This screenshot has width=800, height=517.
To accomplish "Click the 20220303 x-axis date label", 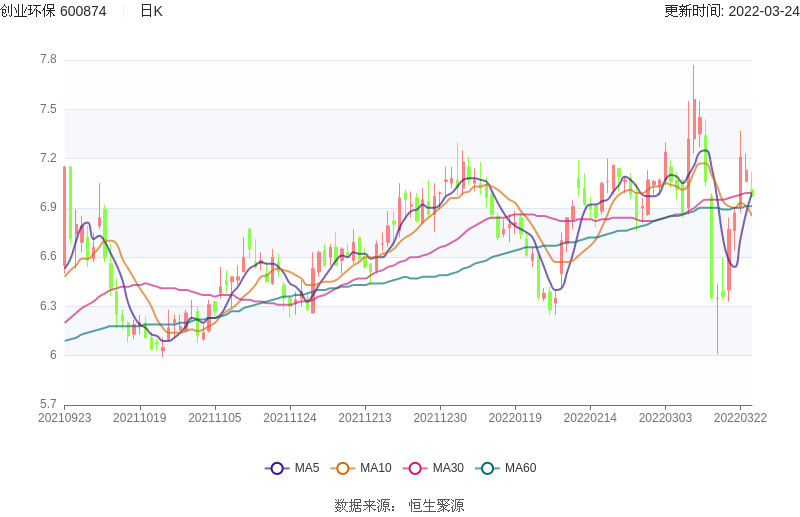I will [x=665, y=418].
